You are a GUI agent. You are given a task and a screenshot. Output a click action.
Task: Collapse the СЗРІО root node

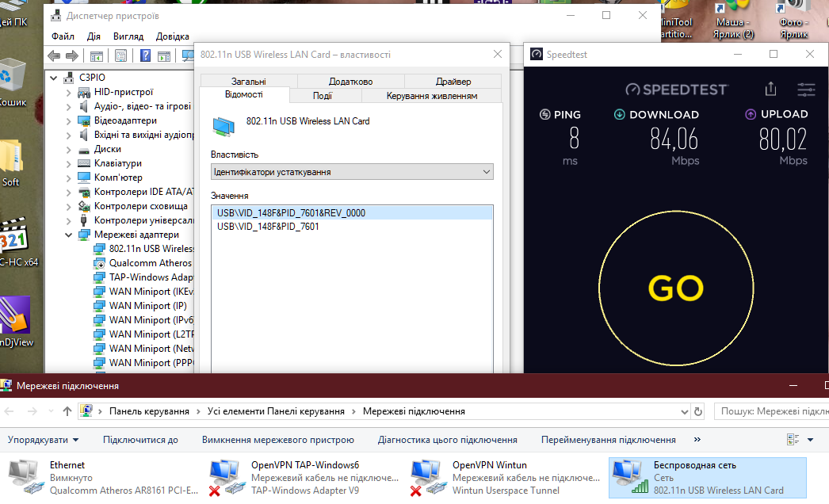(x=53, y=78)
